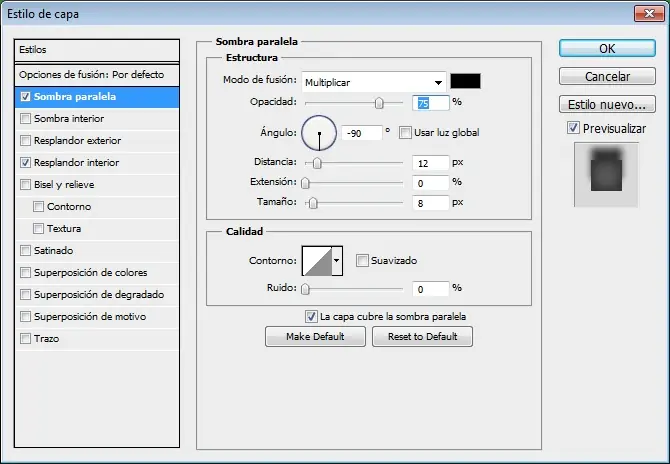Select the Resplandor interior style row
670x464 pixels.
coord(97,162)
